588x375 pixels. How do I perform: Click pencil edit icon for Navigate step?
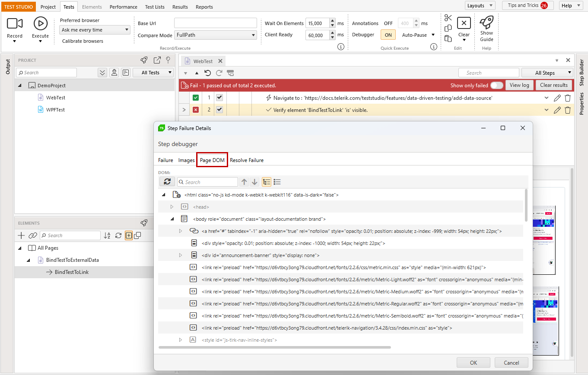point(557,98)
